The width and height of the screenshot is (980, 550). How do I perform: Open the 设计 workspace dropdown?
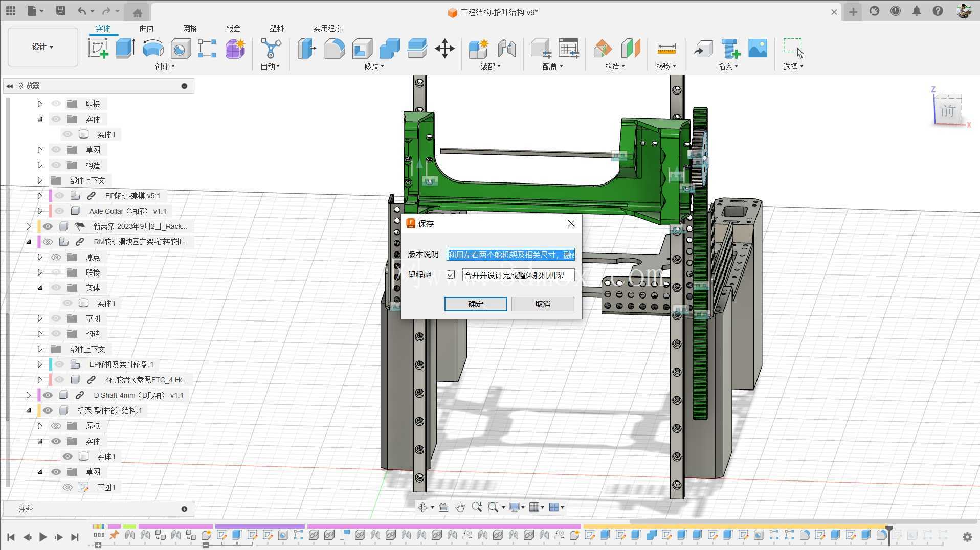click(x=43, y=47)
